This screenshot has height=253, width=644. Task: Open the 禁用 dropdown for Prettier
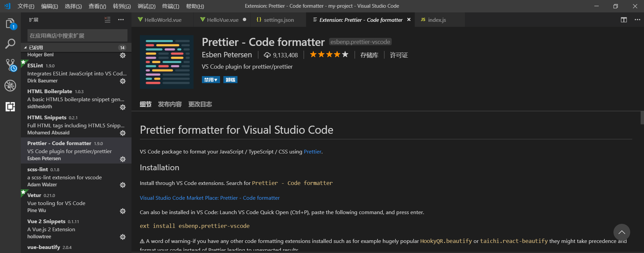tap(211, 80)
